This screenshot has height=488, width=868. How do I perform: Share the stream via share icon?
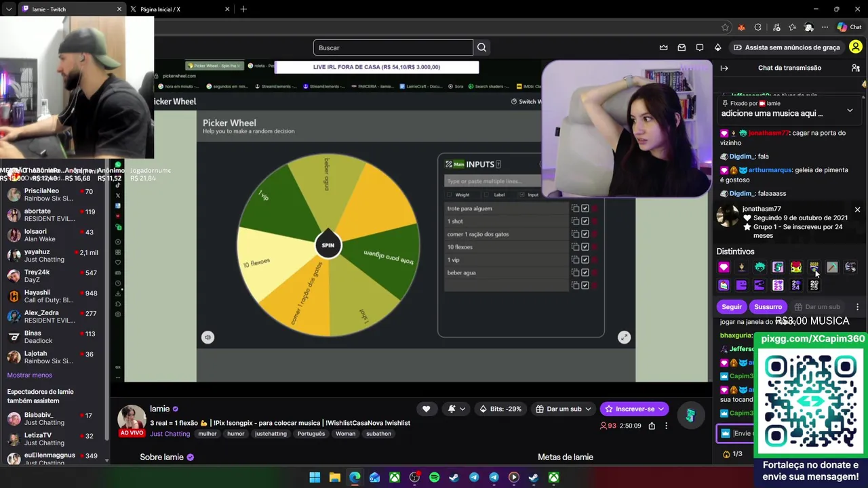point(652,426)
